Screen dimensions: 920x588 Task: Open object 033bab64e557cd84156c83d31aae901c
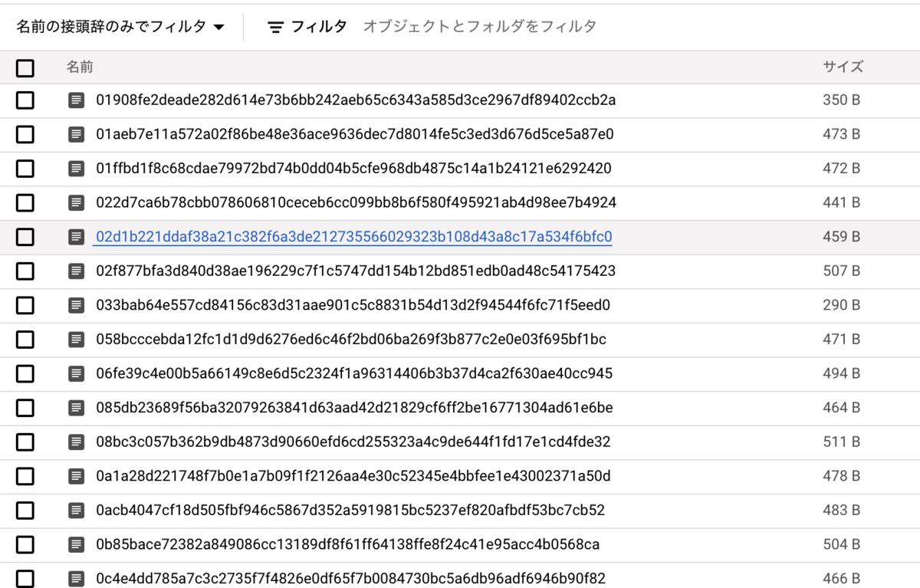(353, 305)
